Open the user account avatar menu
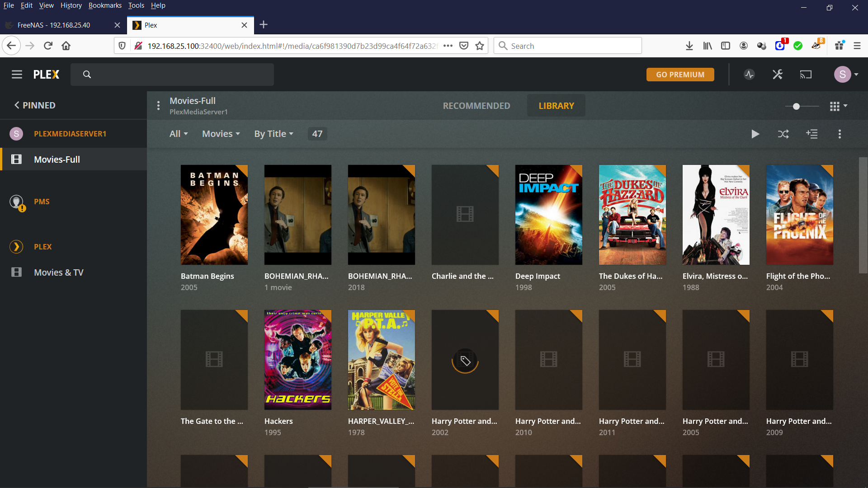Screen dimensions: 868x488 click(x=846, y=75)
